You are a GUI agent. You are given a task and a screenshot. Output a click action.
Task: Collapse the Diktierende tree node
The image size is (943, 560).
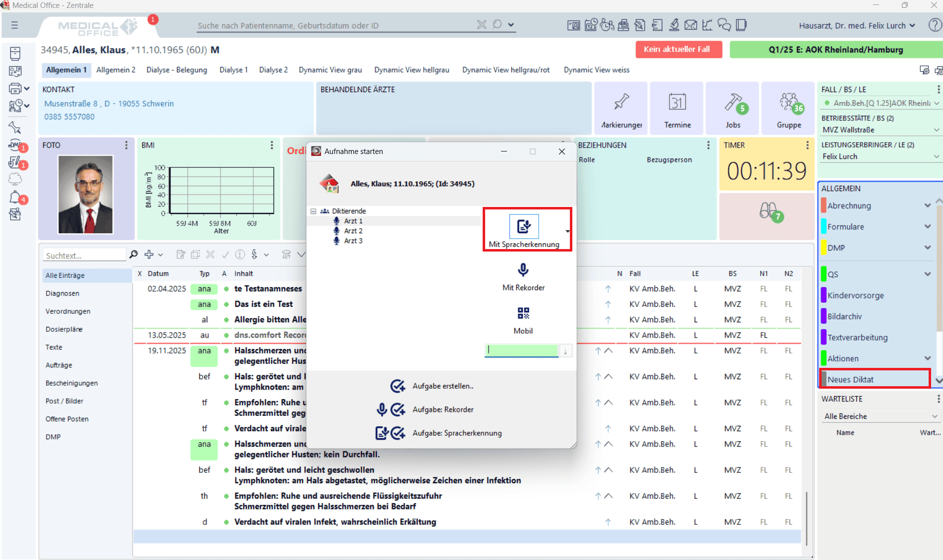313,211
